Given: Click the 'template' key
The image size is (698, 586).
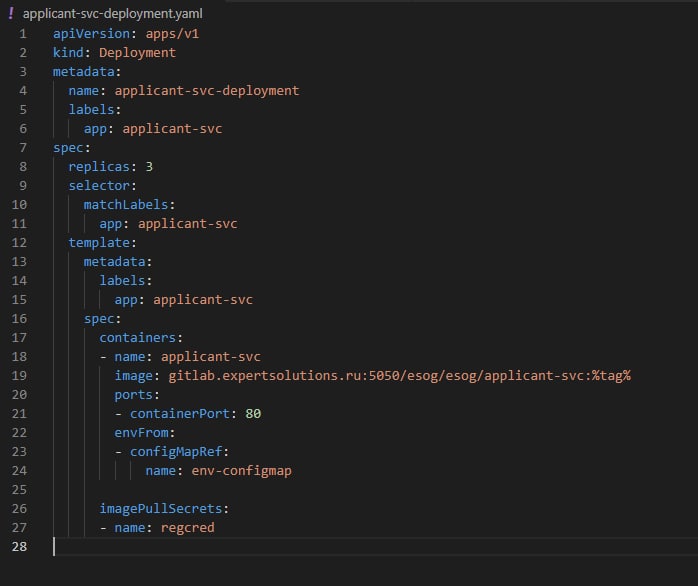Looking at the screenshot, I should click(x=99, y=243).
